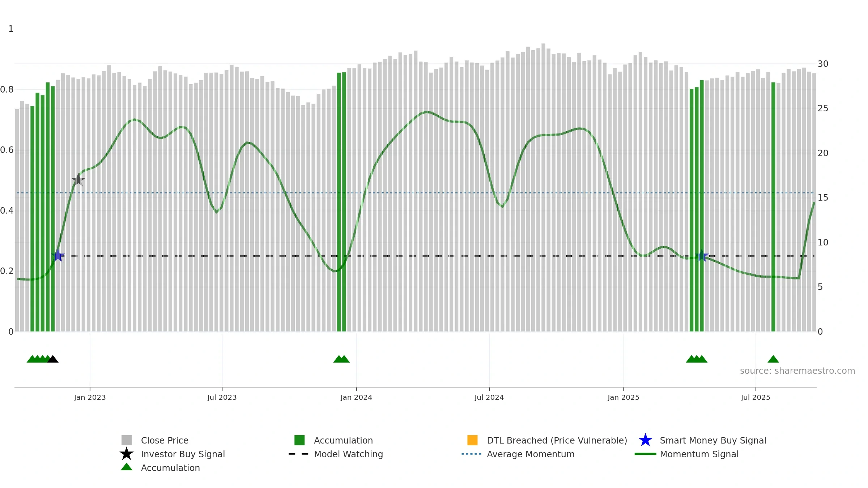
Task: Click the green Accumulation triangle legend icon
Action: (127, 467)
